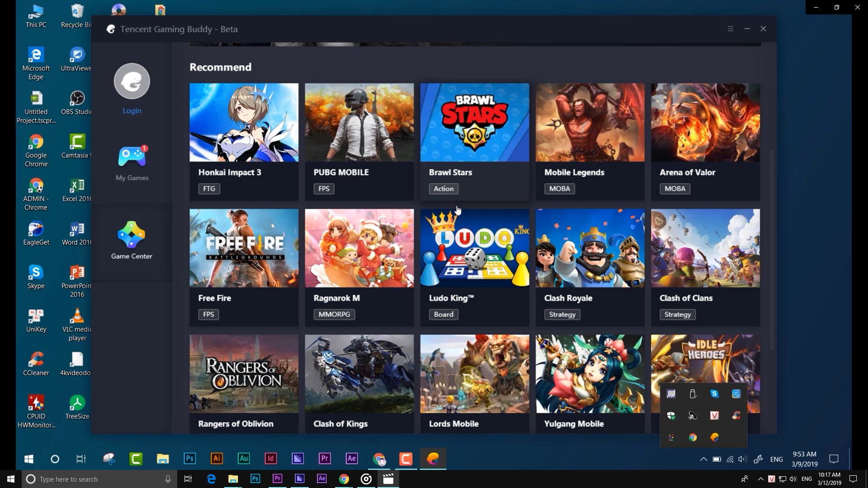This screenshot has height=488, width=868.
Task: Click After Effects icon in inner taskbar
Action: click(x=352, y=459)
